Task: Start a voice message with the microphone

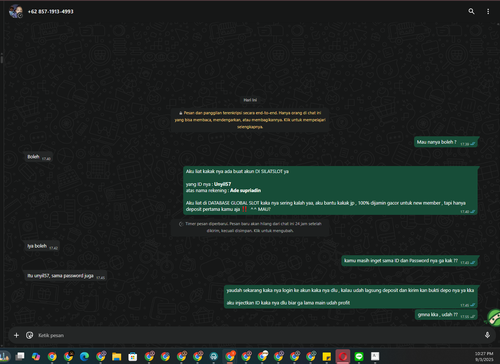Action: point(487,335)
